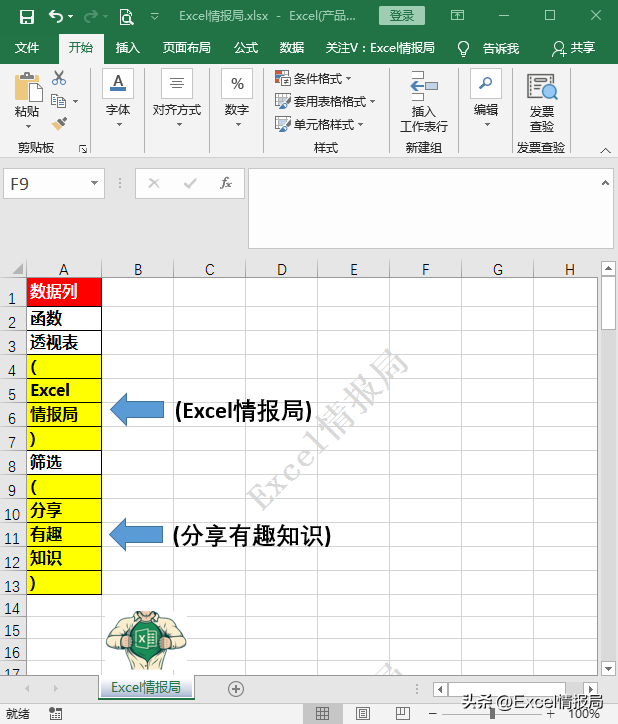Viewport: 618px width, 724px height.
Task: Click the Excel superhero logo image
Action: [x=146, y=640]
